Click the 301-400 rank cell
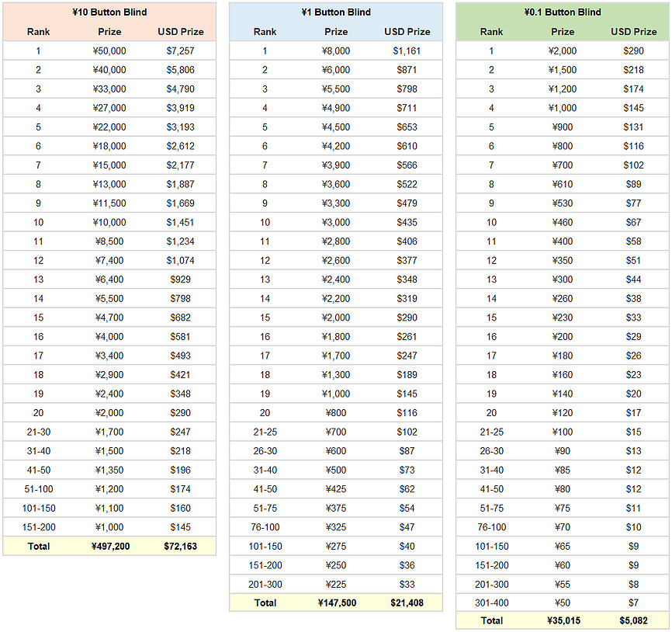The width and height of the screenshot is (672, 632). tap(491, 603)
